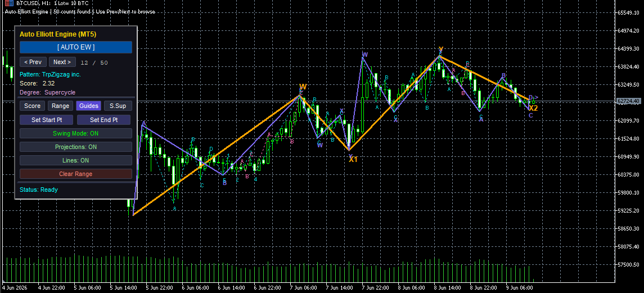Click time axis label 4 Jun 2026
Screen dimensions: 644x293
[15, 288]
